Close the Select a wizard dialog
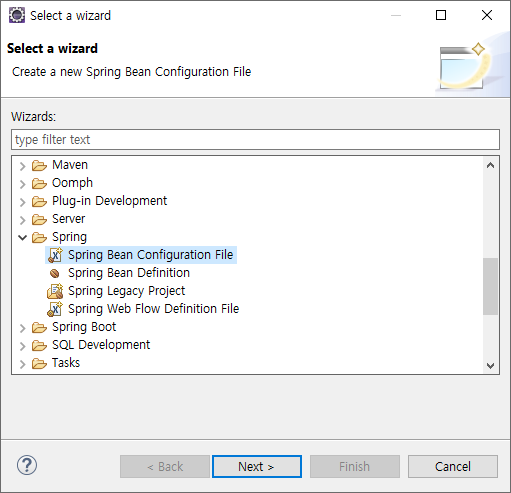511x493 pixels. pos(487,15)
